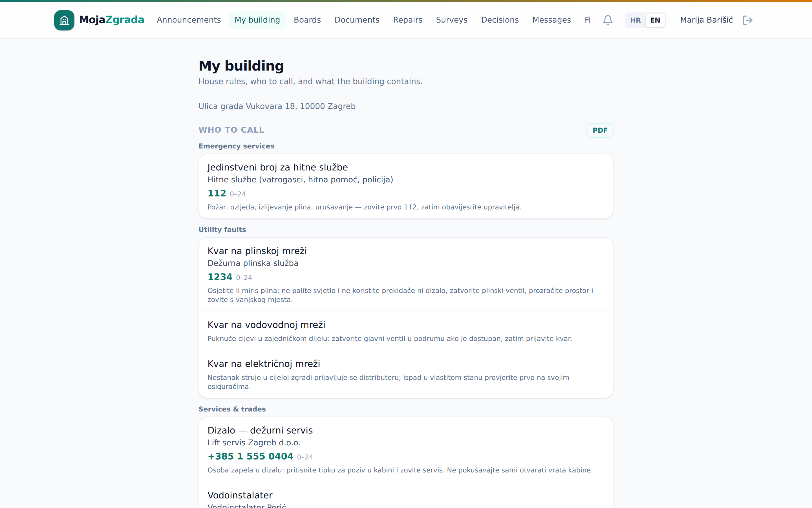Open the notifications bell
The height and width of the screenshot is (508, 812).
coord(608,20)
